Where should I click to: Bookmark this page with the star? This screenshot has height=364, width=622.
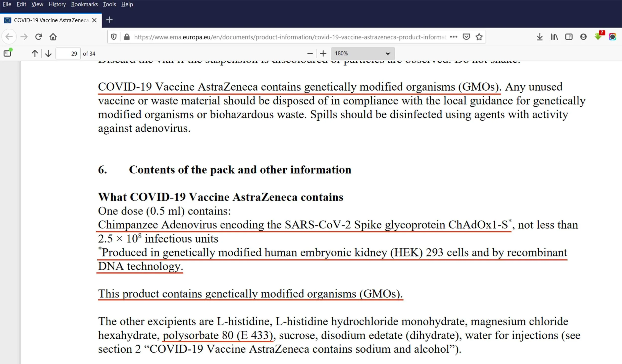pyautogui.click(x=479, y=37)
